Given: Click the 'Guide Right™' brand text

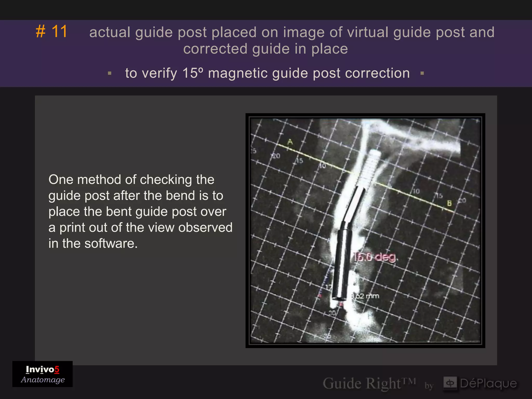Looking at the screenshot, I should point(369,383).
